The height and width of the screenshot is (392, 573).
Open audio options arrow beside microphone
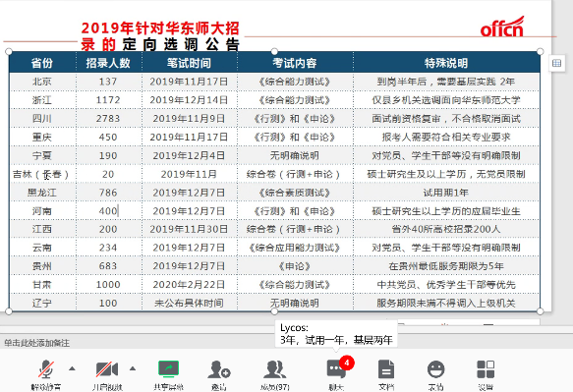[x=72, y=368]
